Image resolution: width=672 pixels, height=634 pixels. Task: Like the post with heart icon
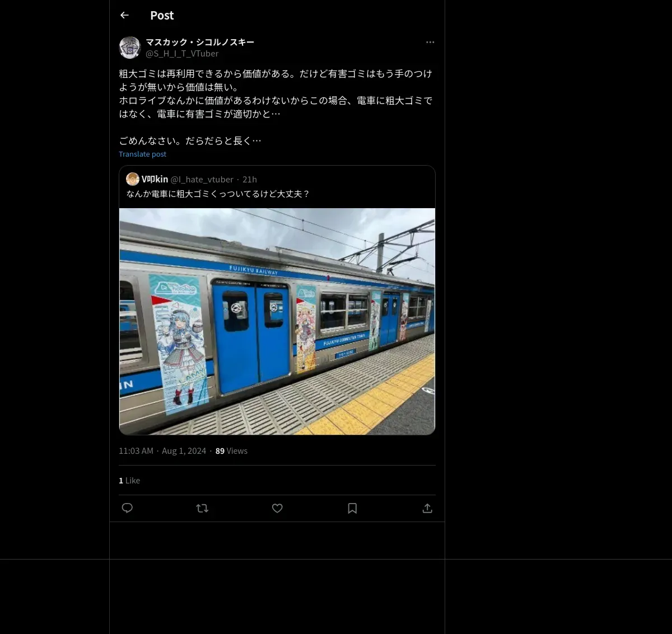277,508
